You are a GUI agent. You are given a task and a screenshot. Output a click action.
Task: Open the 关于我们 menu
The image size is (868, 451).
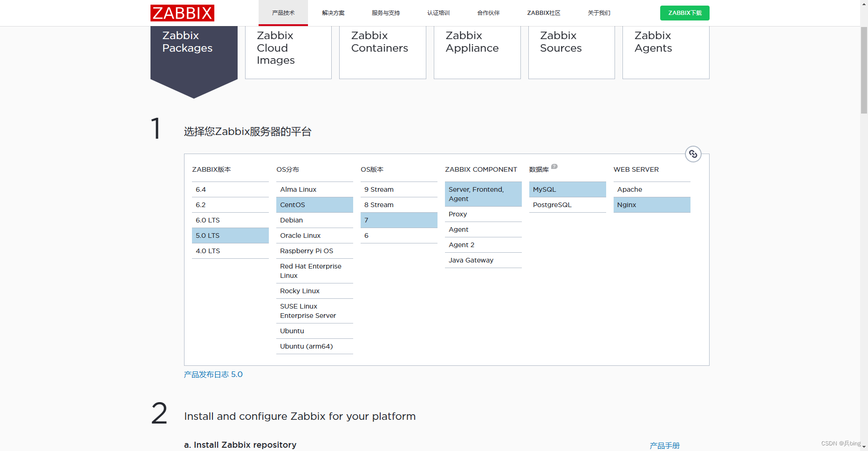click(599, 13)
